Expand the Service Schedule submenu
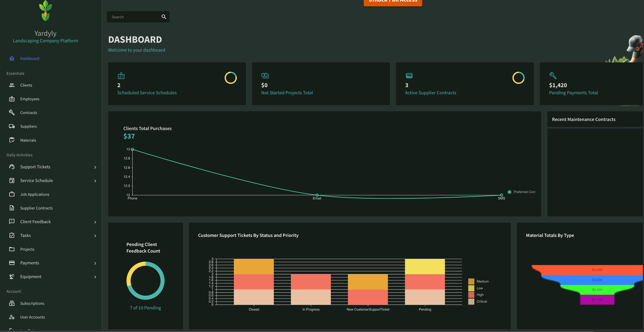 95,181
